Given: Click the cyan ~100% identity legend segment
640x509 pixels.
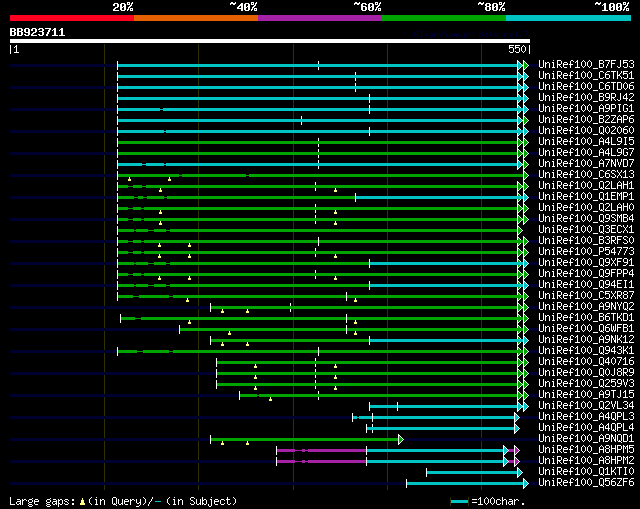Looking at the screenshot, I should point(568,18).
